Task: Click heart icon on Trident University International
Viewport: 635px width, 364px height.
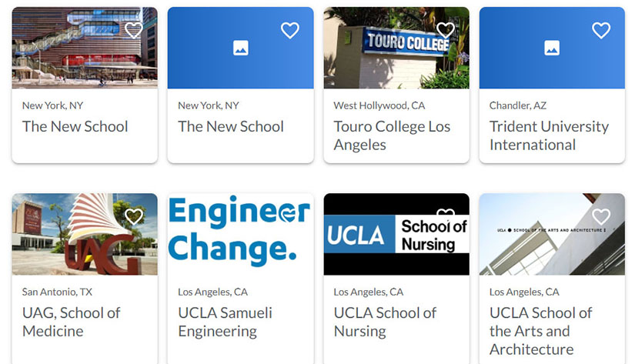Action: click(601, 30)
